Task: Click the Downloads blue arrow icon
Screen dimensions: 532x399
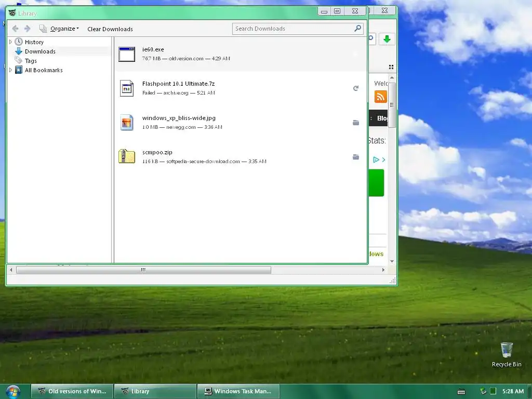Action: tap(19, 51)
